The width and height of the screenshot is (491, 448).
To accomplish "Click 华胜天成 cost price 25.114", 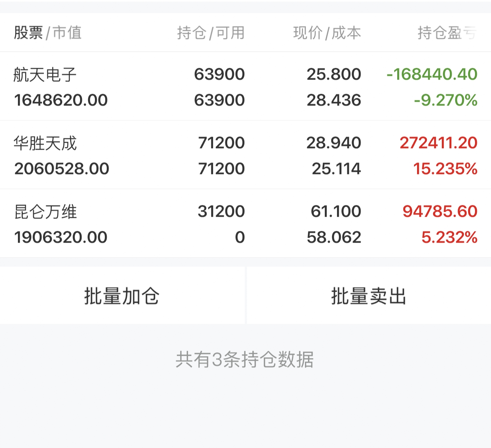I will click(x=336, y=169).
